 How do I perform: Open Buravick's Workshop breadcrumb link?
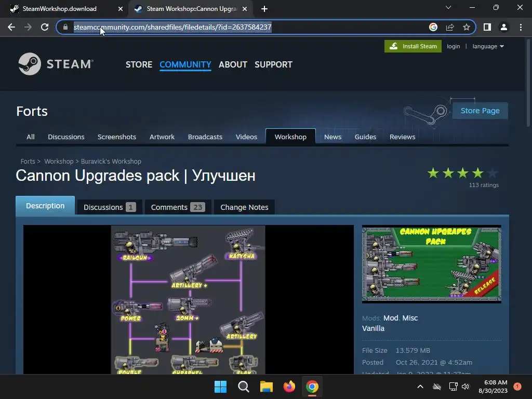click(x=111, y=162)
